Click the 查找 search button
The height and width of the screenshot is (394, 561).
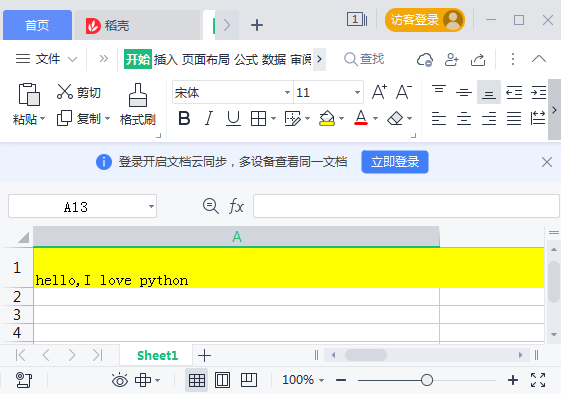[364, 59]
